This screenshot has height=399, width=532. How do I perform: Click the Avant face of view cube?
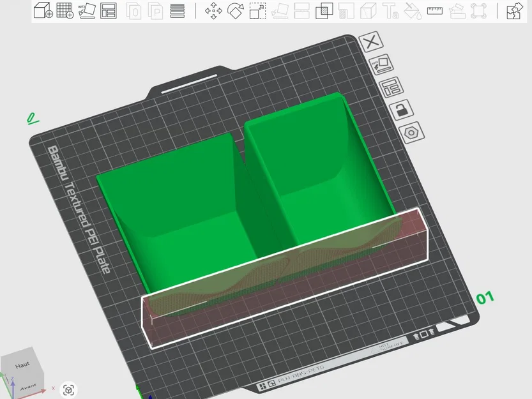[x=29, y=385]
